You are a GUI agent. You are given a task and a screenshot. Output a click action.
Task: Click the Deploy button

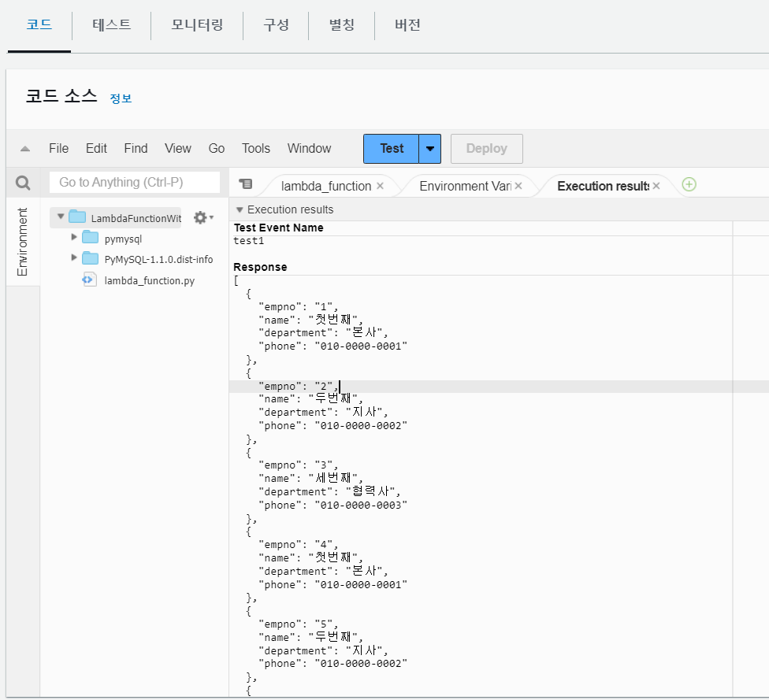tap(486, 149)
